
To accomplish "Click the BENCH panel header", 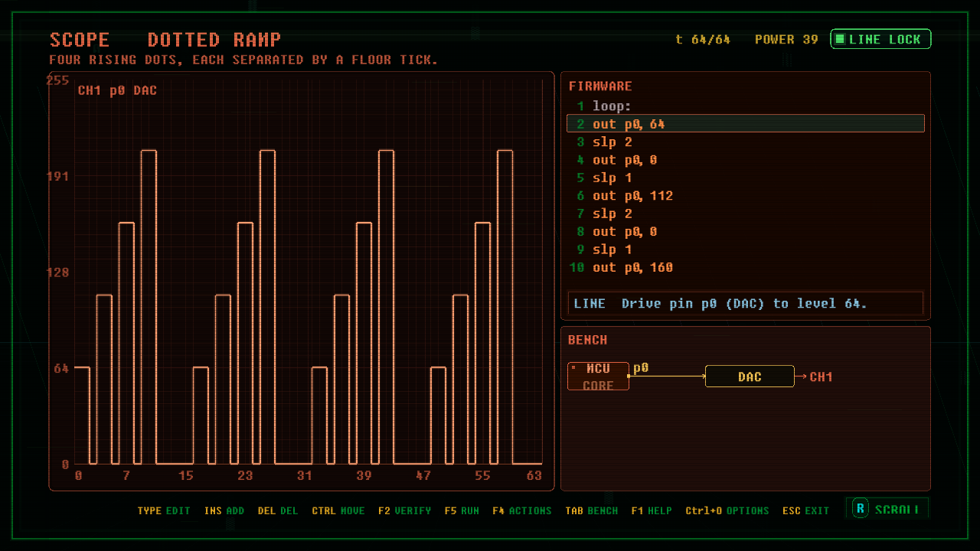I will [587, 340].
